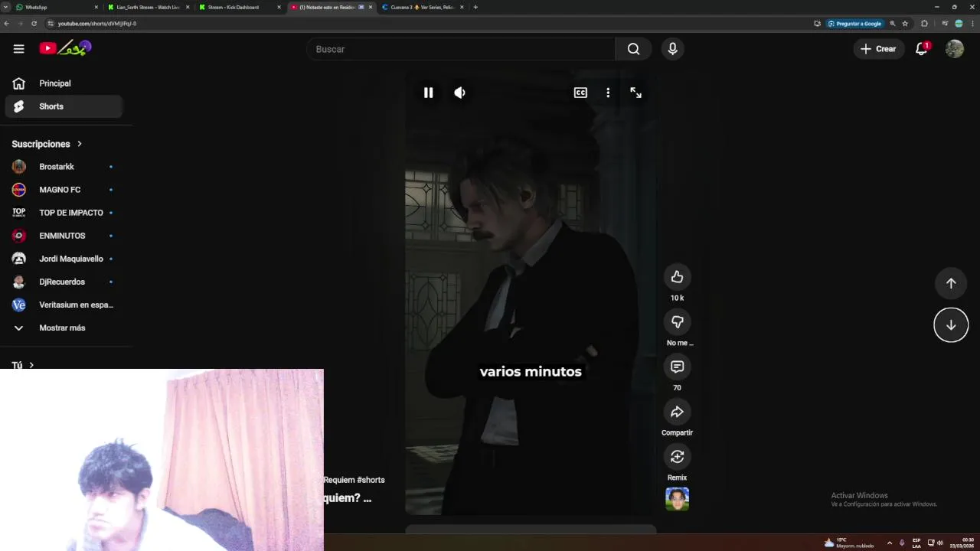980x551 pixels.
Task: Toggle closed captions on the Short
Action: [580, 93]
